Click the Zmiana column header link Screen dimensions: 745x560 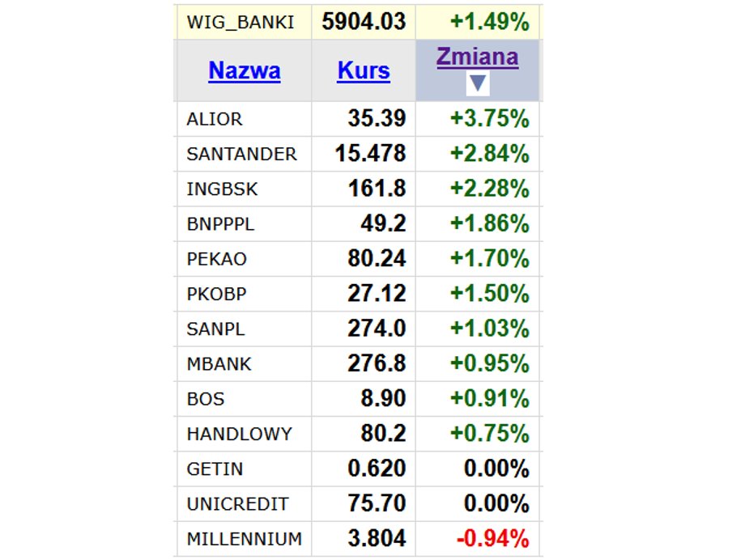coord(478,57)
